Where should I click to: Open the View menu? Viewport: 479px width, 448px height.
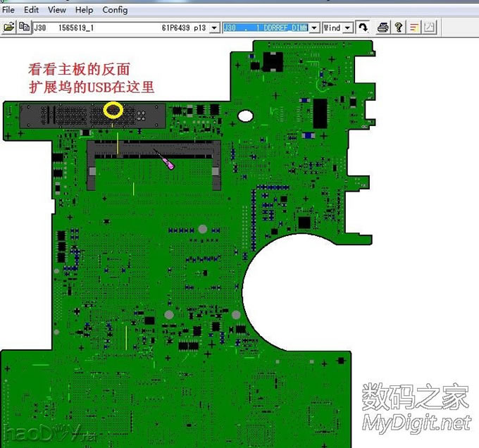click(x=57, y=10)
